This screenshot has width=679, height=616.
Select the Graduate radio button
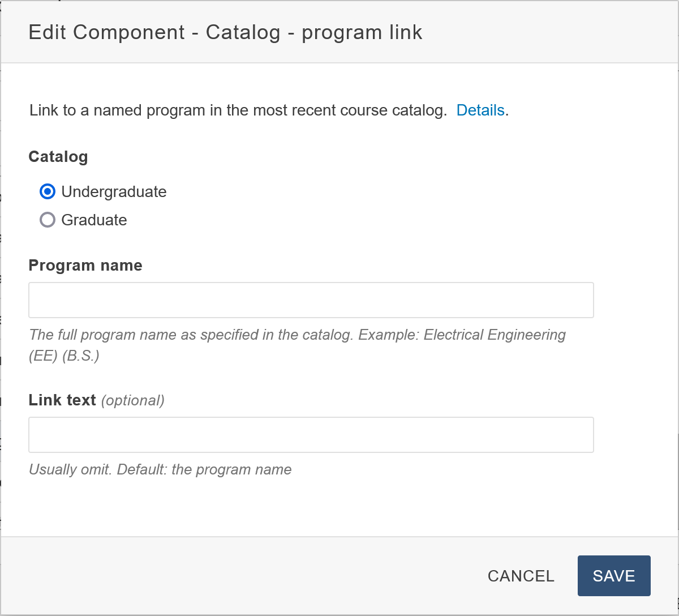48,220
